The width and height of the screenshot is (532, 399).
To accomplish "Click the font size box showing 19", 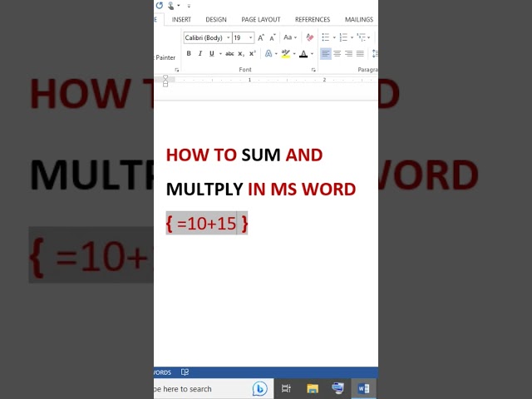I will click(240, 37).
